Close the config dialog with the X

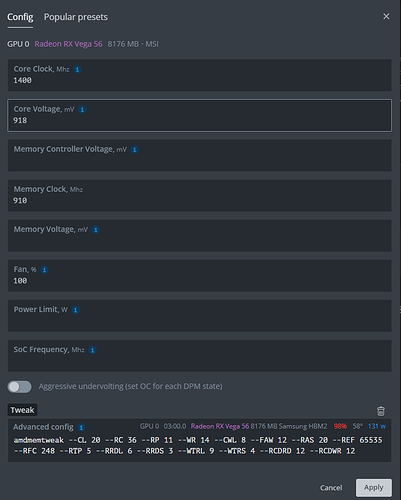point(386,16)
